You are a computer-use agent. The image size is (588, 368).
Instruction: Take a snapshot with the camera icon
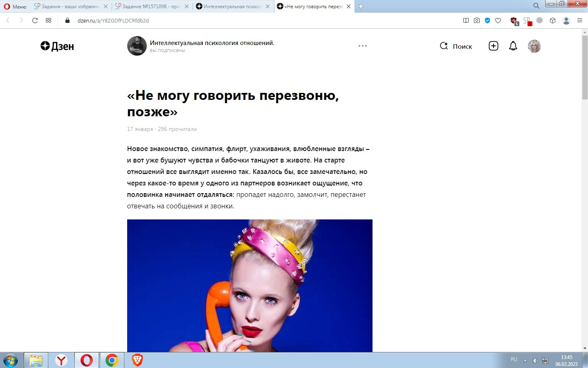(477, 20)
